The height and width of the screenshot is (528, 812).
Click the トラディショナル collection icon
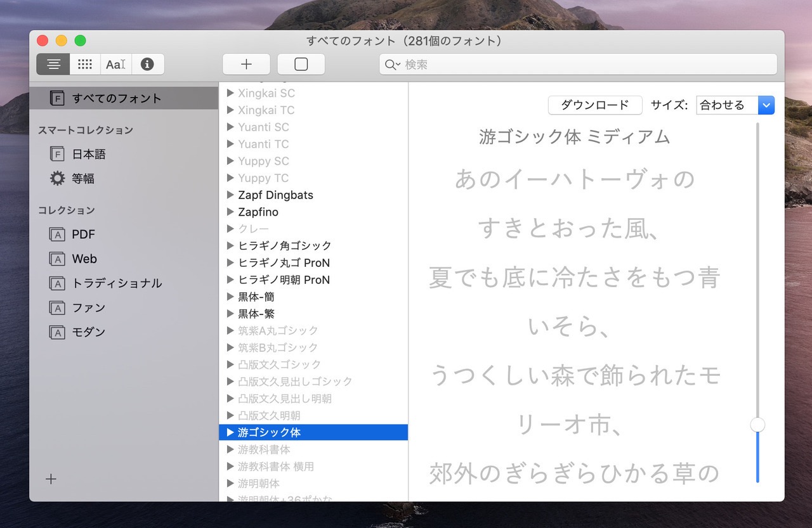click(57, 283)
